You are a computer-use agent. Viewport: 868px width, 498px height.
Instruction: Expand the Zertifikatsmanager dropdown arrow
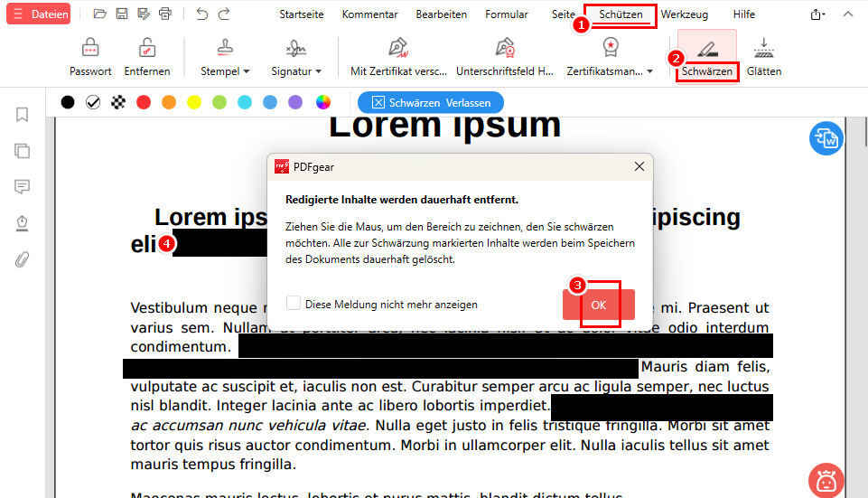click(650, 71)
